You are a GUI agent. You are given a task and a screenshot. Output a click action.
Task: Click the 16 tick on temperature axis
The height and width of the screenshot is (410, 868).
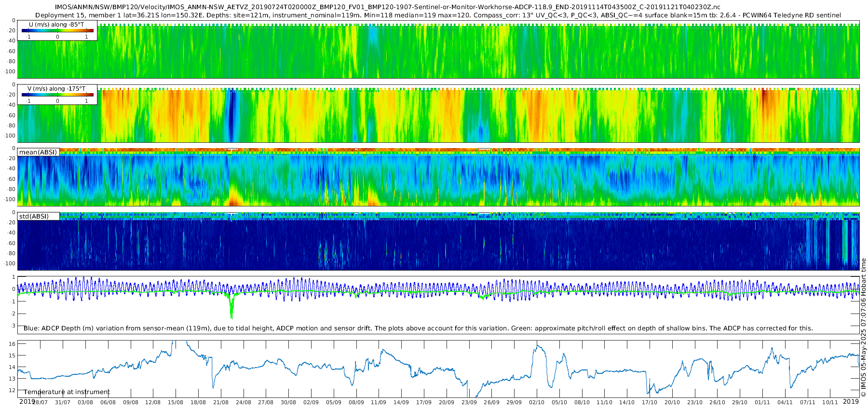[x=13, y=344]
